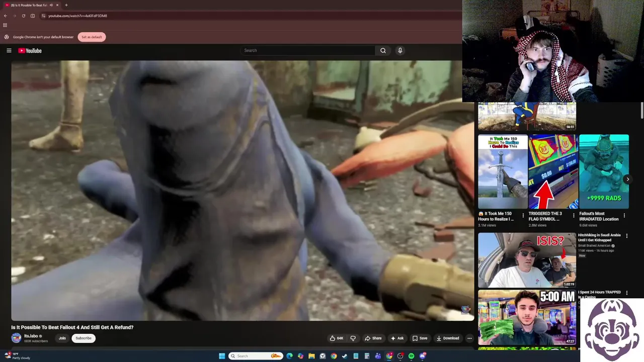Image resolution: width=644 pixels, height=362 pixels.
Task: Open the TRIGGERED THE 3 FLAG Short thumbnail
Action: point(553,171)
